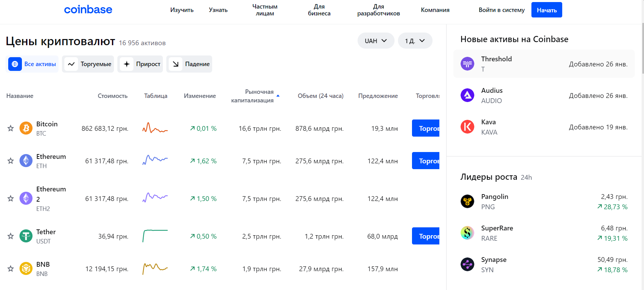The width and height of the screenshot is (644, 290).
Task: Click the BNB coin icon
Action: tap(26, 269)
